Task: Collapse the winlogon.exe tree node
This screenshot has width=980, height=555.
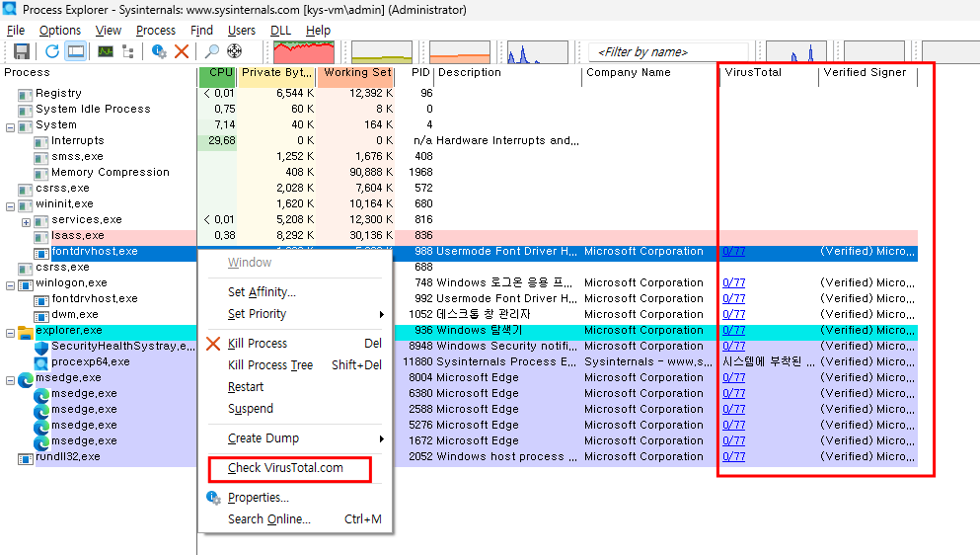Action: tap(10, 286)
